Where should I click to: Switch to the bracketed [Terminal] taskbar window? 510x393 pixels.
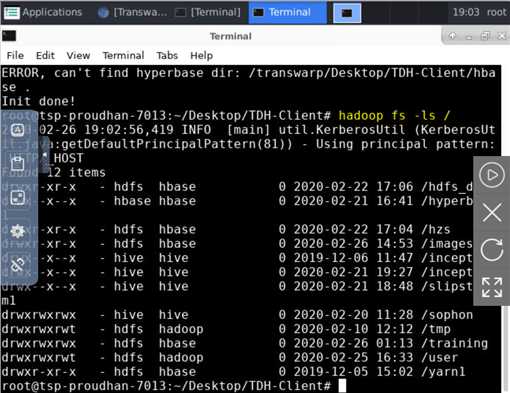pos(208,12)
